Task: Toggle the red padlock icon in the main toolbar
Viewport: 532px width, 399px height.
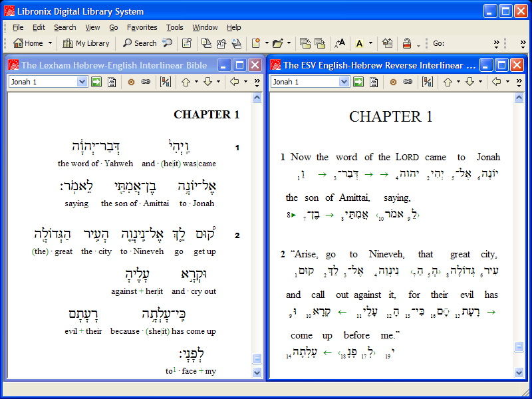Action: click(x=407, y=43)
